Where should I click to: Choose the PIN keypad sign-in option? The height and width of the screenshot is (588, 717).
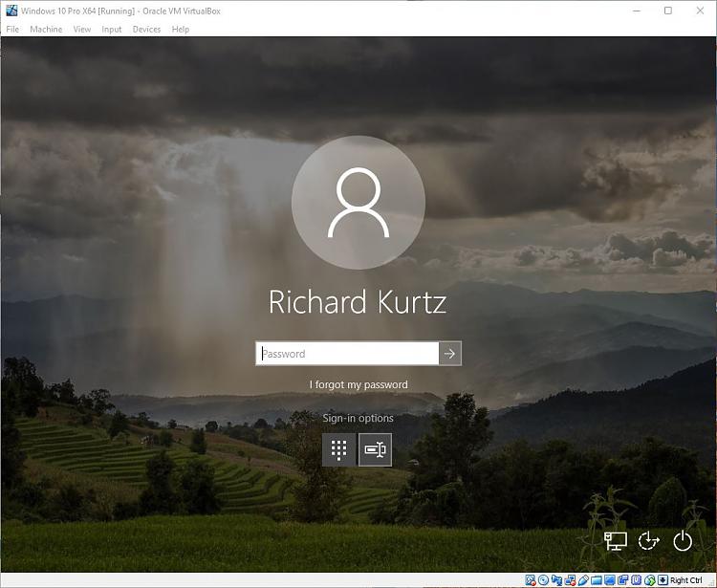[338, 450]
